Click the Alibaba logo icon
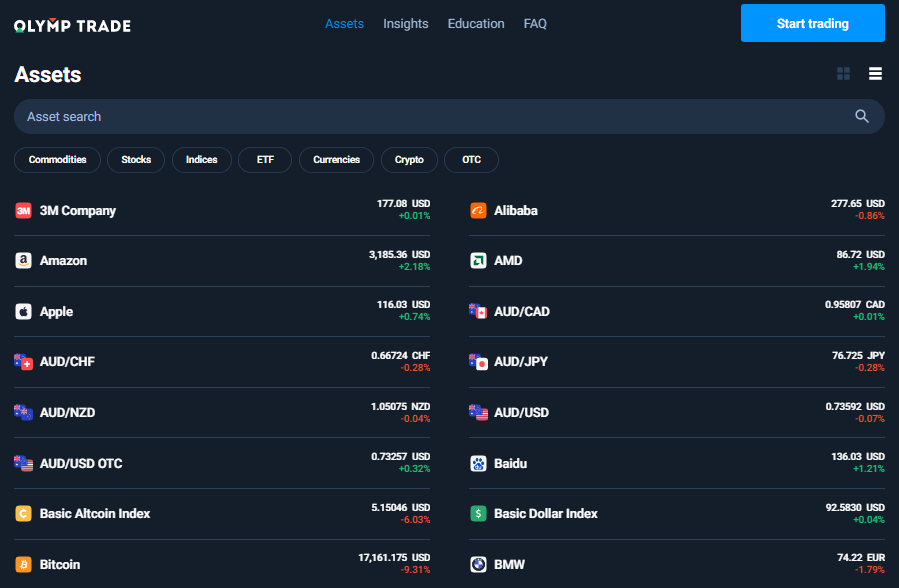Image resolution: width=899 pixels, height=588 pixels. (x=478, y=211)
